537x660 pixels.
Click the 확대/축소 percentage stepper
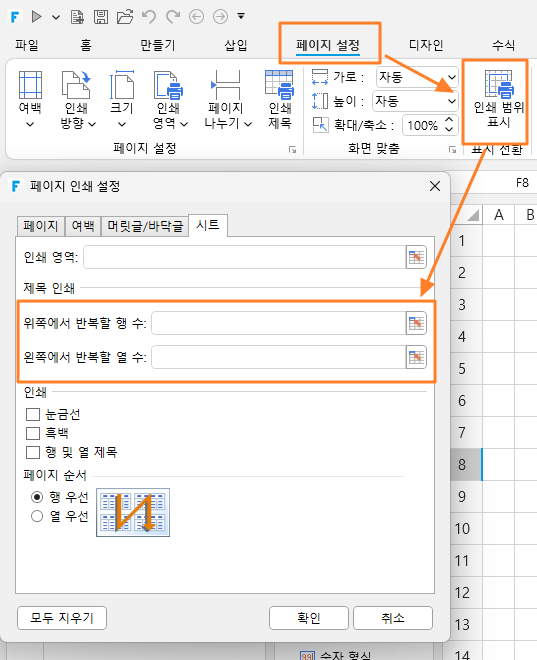tap(449, 125)
